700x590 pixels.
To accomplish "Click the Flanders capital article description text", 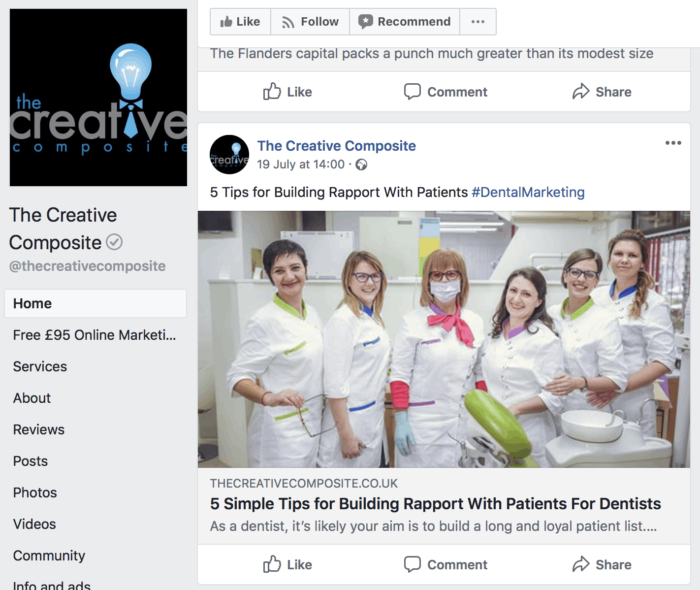I will point(432,54).
